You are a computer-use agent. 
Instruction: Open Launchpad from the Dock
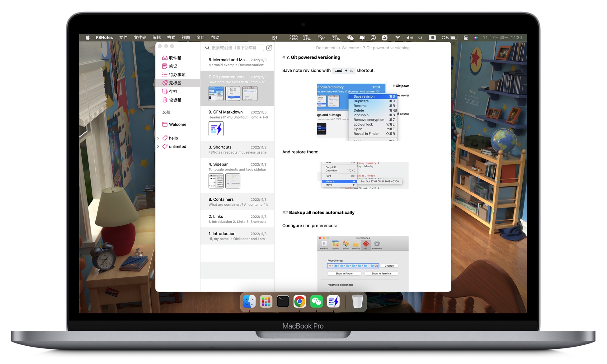click(x=266, y=301)
